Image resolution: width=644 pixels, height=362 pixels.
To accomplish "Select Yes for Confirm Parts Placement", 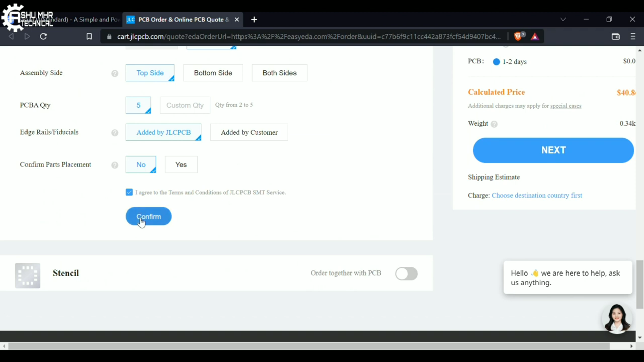I will (181, 164).
